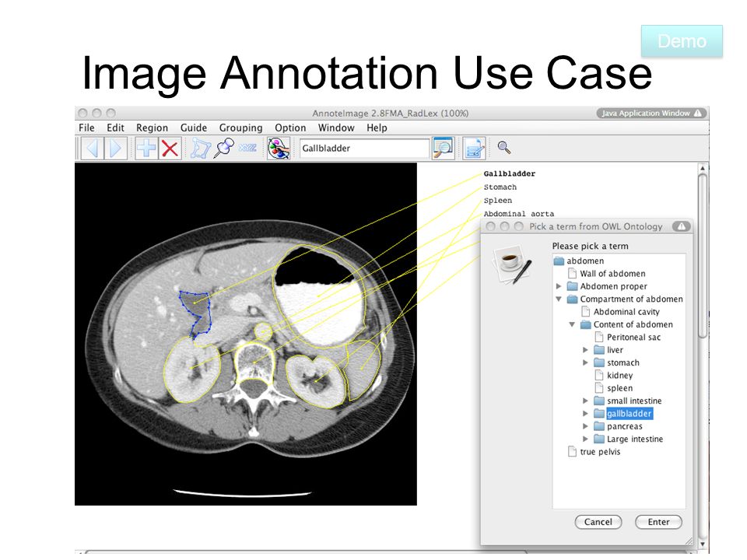Add a new region with plus icon

tap(146, 148)
